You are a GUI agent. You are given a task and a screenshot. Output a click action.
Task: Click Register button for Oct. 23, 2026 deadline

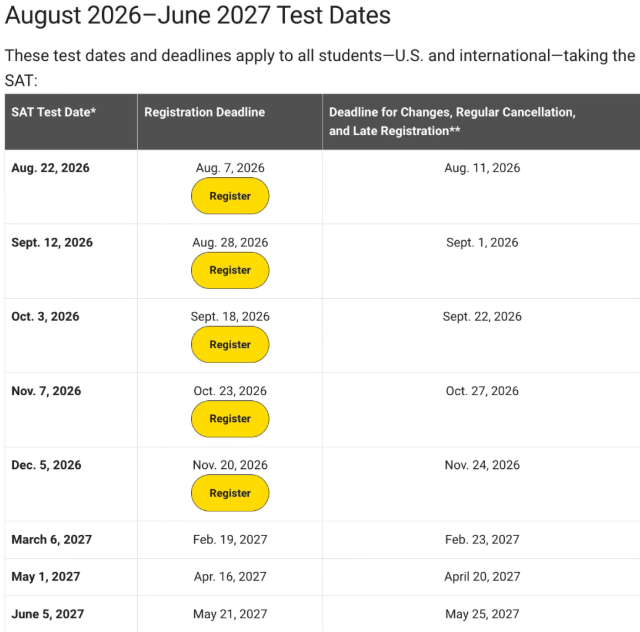tap(230, 419)
